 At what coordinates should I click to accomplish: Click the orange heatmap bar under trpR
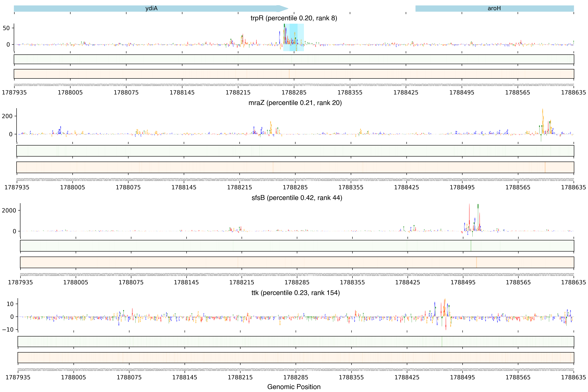294,74
